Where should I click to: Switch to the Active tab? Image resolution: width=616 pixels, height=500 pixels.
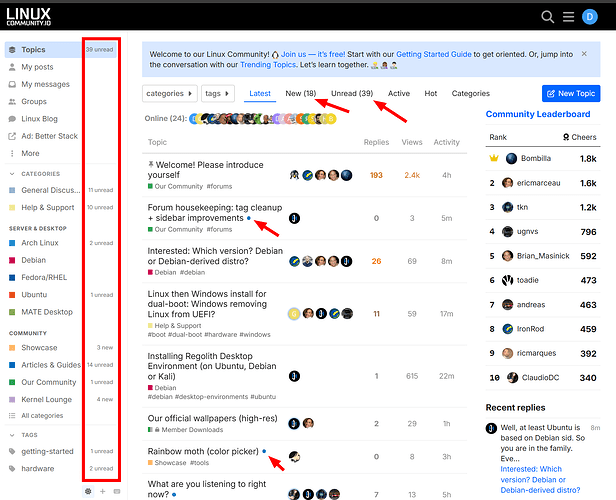point(399,93)
